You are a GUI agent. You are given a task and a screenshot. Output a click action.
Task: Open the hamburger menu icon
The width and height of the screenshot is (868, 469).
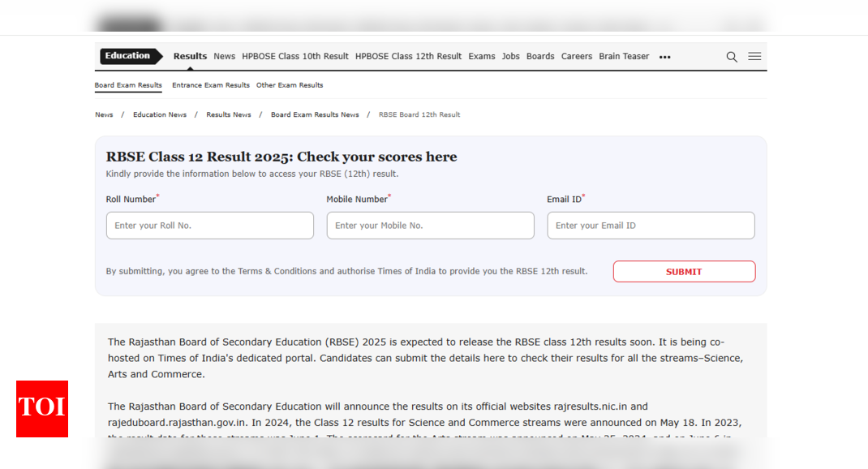tap(754, 57)
